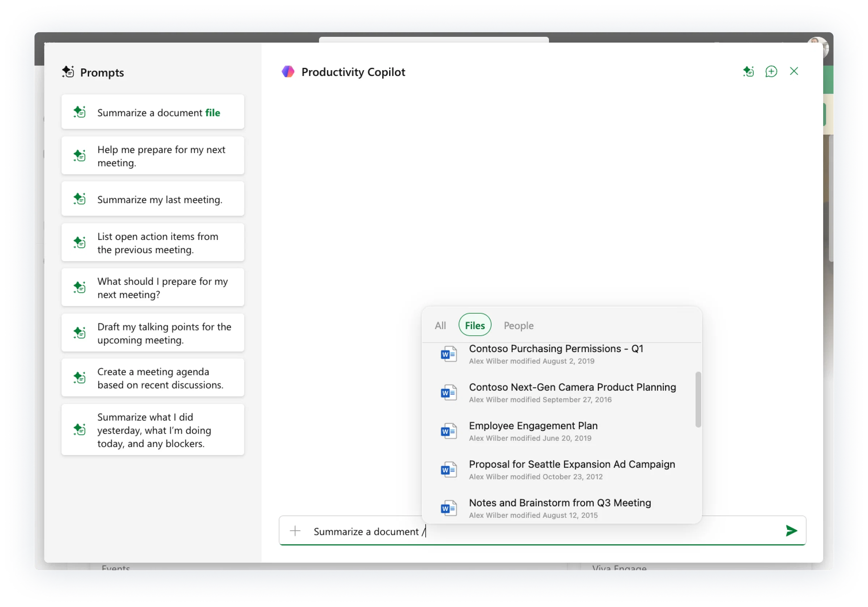Select 'Summarize my last meeting' prompt
Image resolution: width=868 pixels, height=607 pixels.
click(x=153, y=199)
